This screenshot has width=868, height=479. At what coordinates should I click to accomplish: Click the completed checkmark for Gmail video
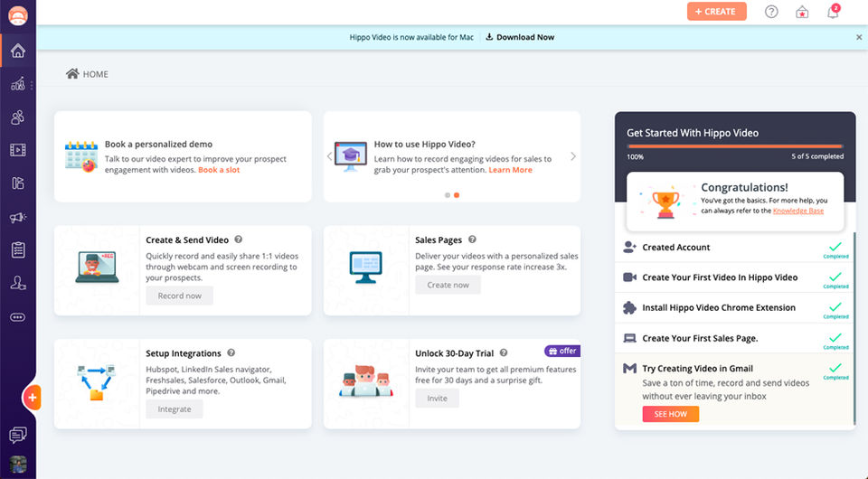click(x=835, y=367)
